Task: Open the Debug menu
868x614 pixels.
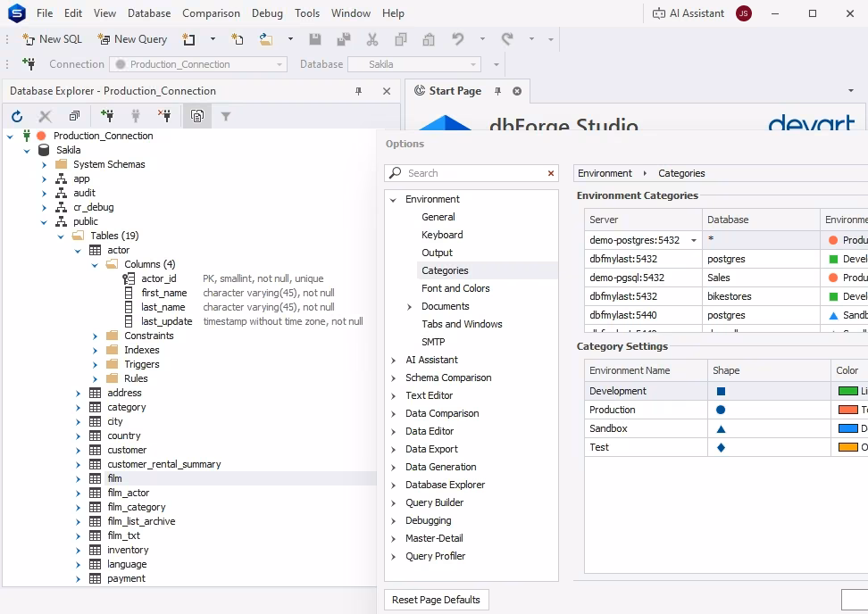Action: coord(267,13)
